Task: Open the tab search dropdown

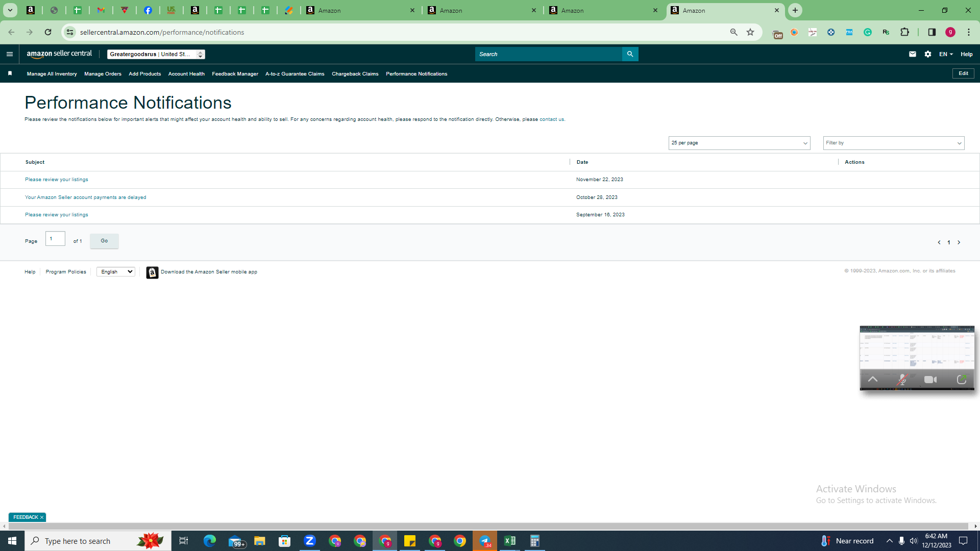Action: 10,10
